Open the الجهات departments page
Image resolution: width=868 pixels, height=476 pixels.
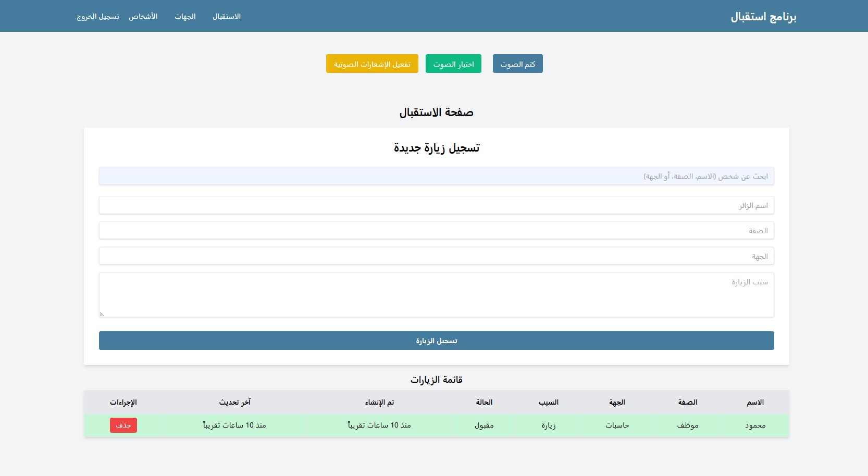pos(185,16)
